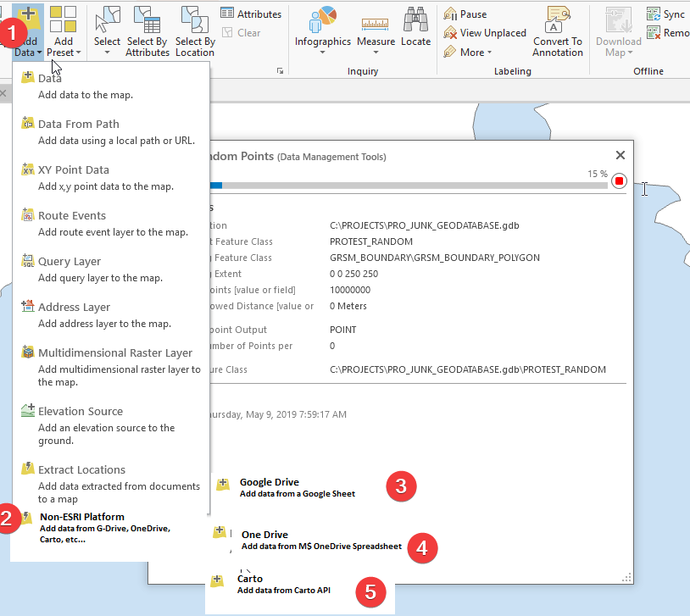Toggle View Unplaced labels
The height and width of the screenshot is (616, 690).
485,33
